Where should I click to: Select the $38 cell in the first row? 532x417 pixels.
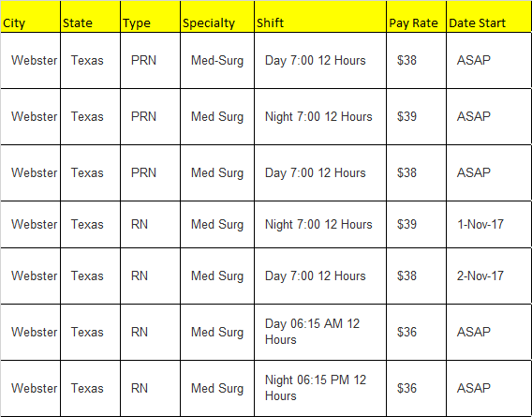[x=416, y=61]
